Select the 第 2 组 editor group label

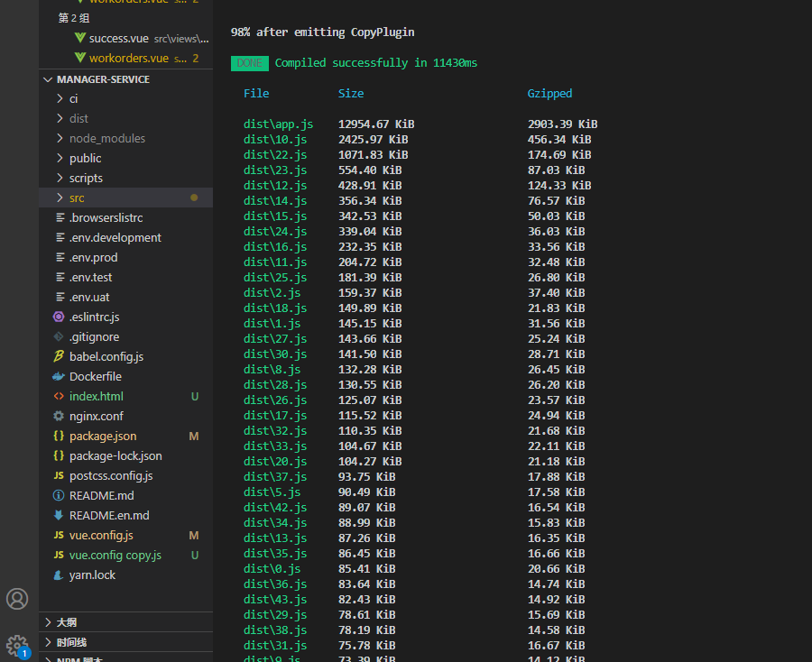74,18
